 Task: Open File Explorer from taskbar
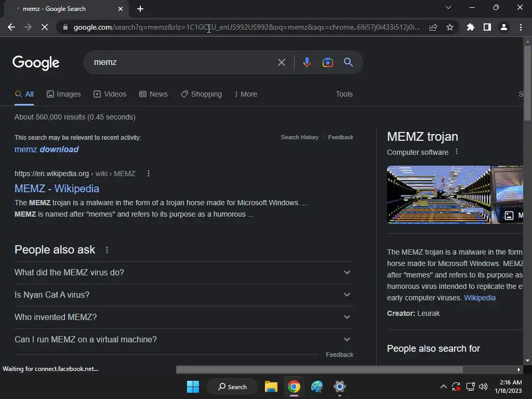coord(271,387)
